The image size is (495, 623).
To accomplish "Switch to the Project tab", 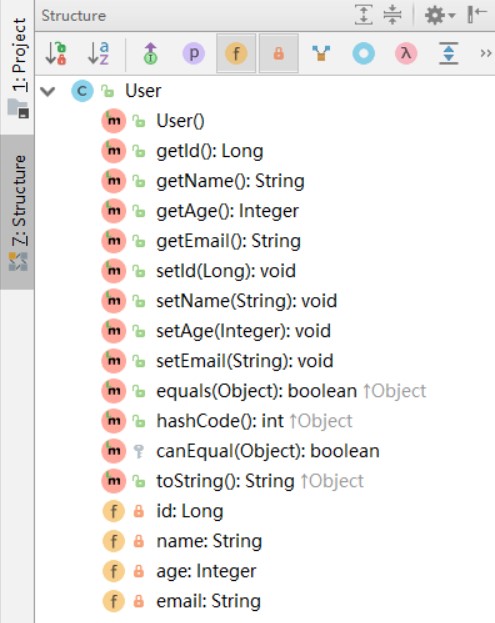I will pos(18,67).
